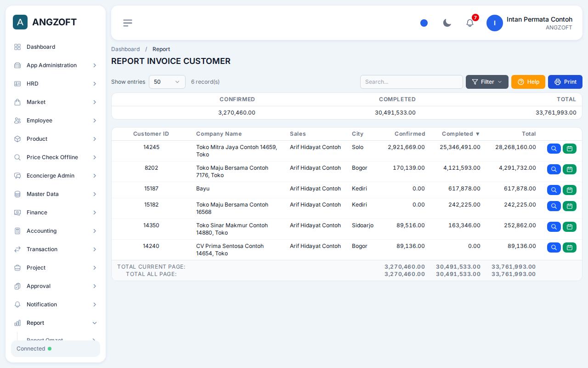
Task: Expand HRD menu chevron
Action: tap(95, 84)
